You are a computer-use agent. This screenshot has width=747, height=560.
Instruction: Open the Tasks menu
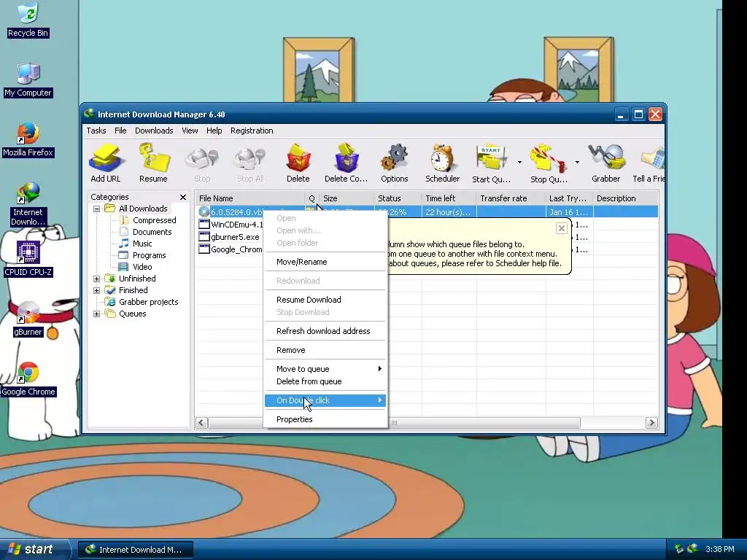96,131
